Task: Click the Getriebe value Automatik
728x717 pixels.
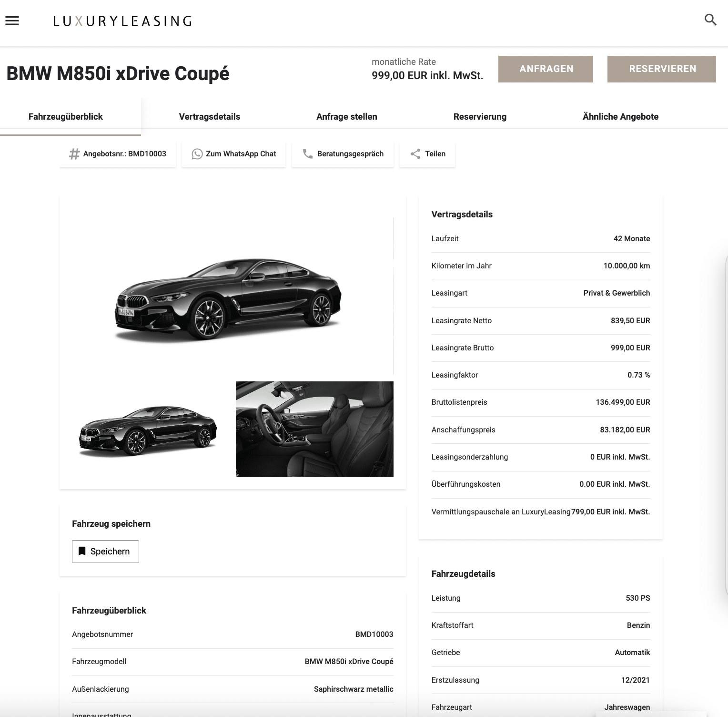Action: tap(632, 653)
